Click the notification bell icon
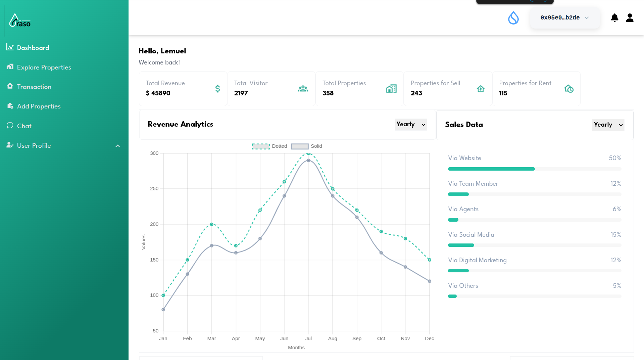 [x=614, y=18]
